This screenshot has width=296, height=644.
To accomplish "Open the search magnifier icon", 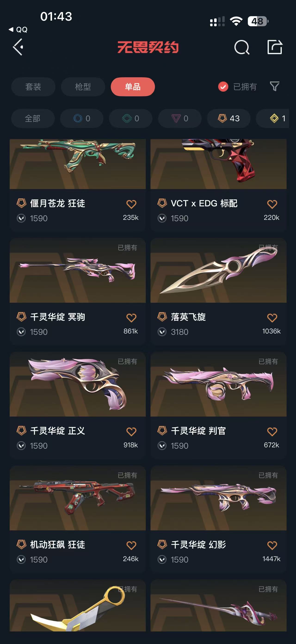I will point(242,47).
